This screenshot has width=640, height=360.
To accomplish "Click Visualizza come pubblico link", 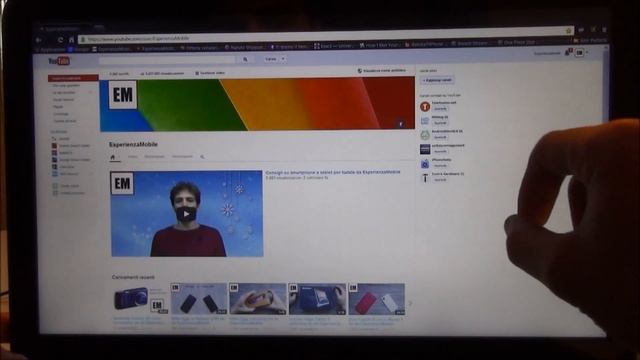I will (x=382, y=71).
